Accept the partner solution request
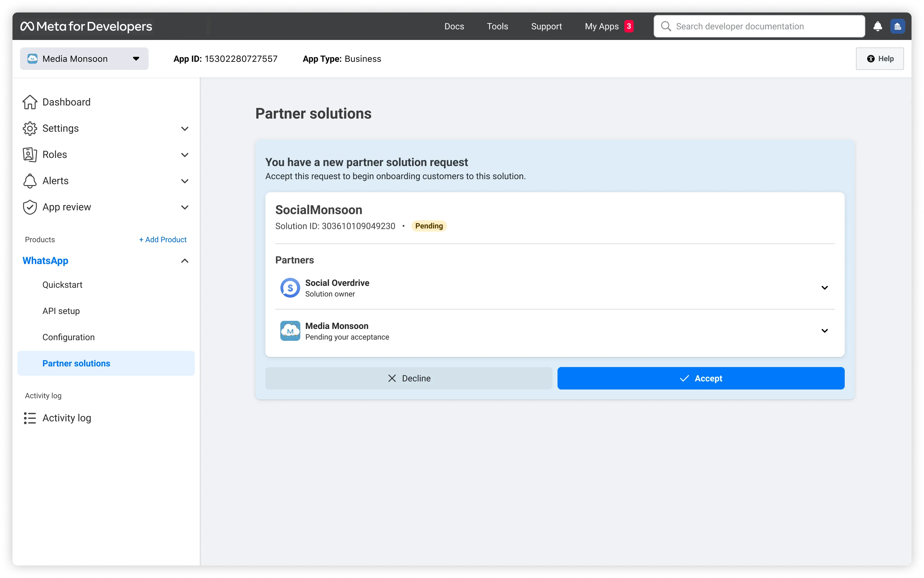924x578 pixels. (x=700, y=379)
